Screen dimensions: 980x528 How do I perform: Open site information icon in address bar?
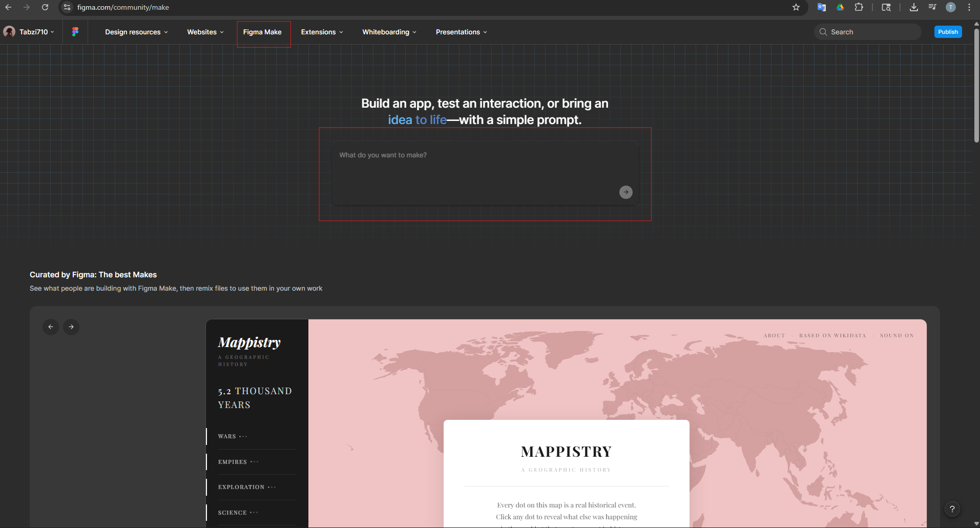pos(67,7)
